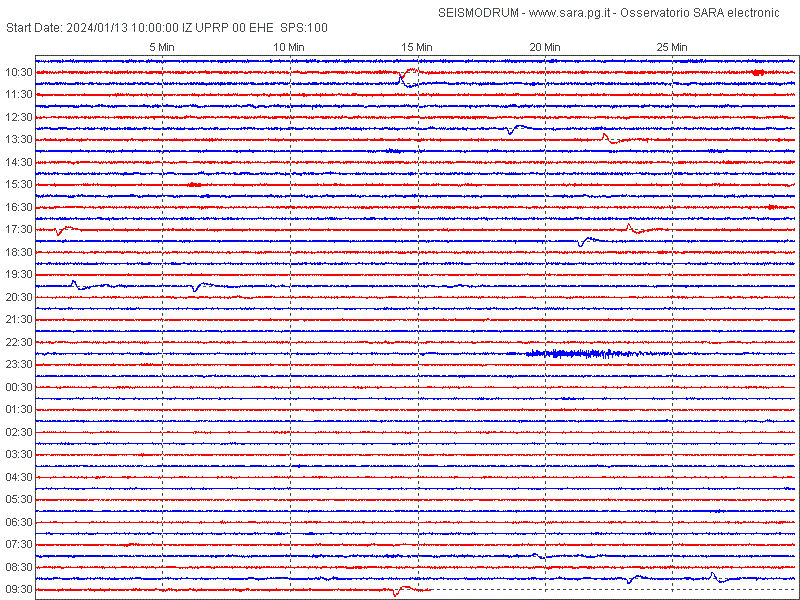800x600 pixels.
Task: Click the 16:30 time row label
Action: click(x=19, y=207)
